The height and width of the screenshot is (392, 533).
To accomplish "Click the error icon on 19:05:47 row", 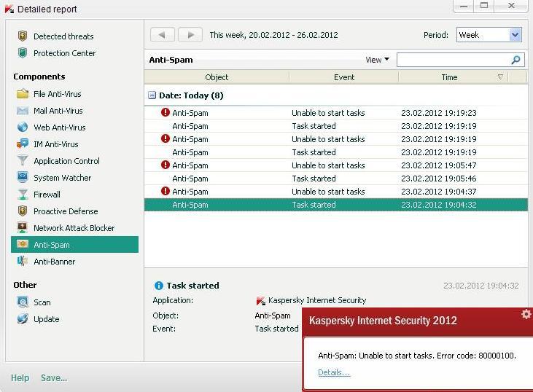I will tap(166, 165).
